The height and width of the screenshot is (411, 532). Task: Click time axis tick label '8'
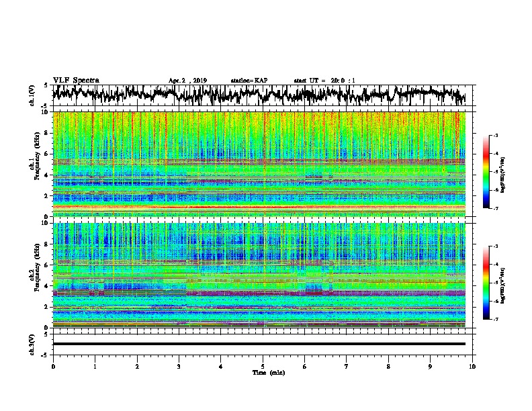[388, 367]
